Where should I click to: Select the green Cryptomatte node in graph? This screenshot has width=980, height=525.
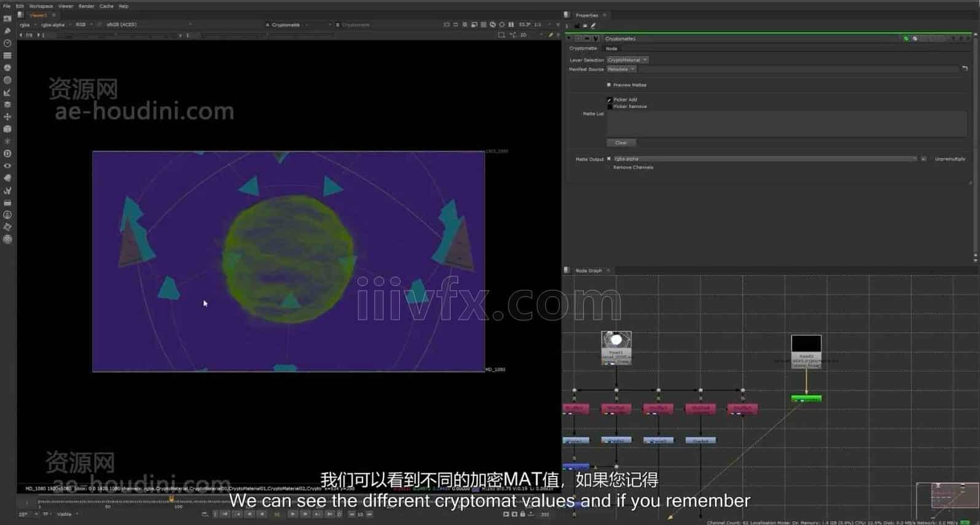[x=806, y=399]
